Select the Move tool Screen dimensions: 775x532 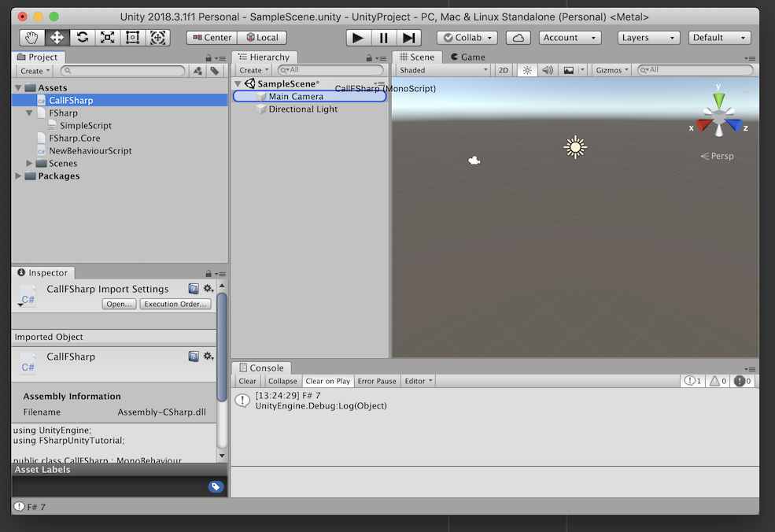[x=57, y=38]
